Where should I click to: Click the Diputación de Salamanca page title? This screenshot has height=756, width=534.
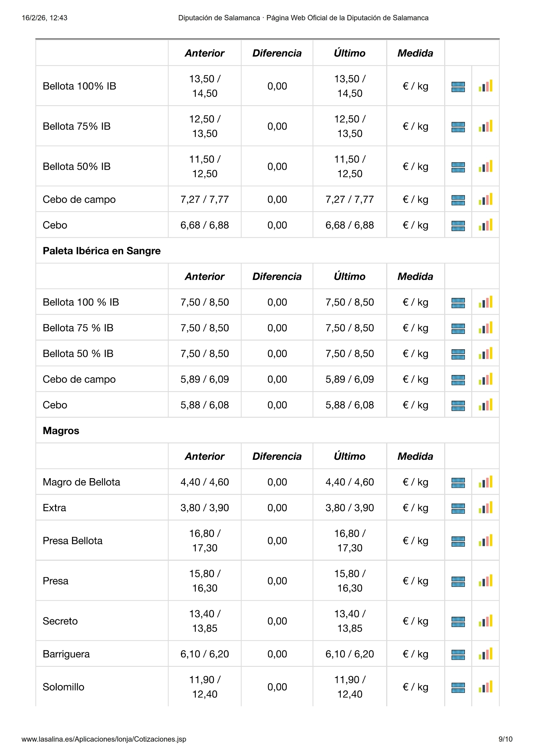click(303, 18)
